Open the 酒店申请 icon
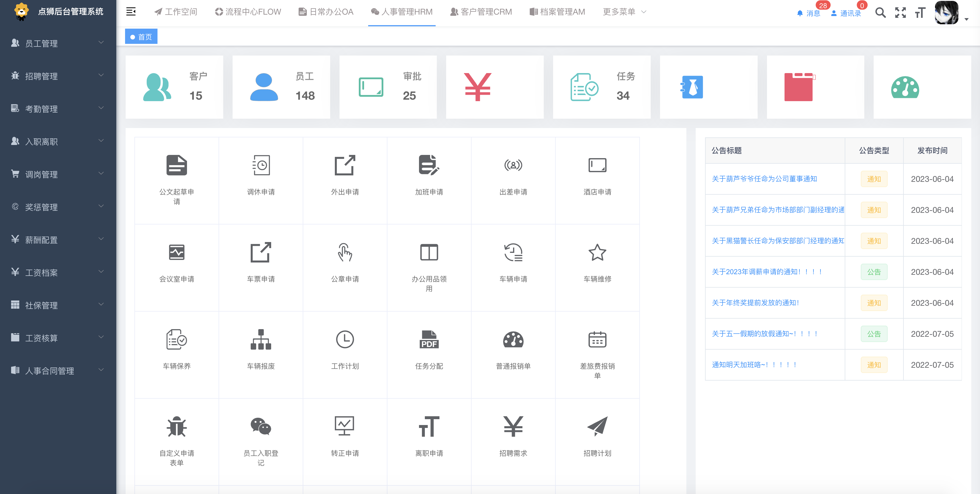Viewport: 980px width, 494px height. point(597,165)
